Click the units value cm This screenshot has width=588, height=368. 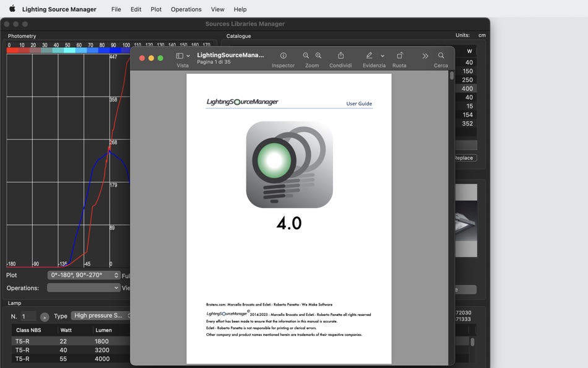(482, 35)
